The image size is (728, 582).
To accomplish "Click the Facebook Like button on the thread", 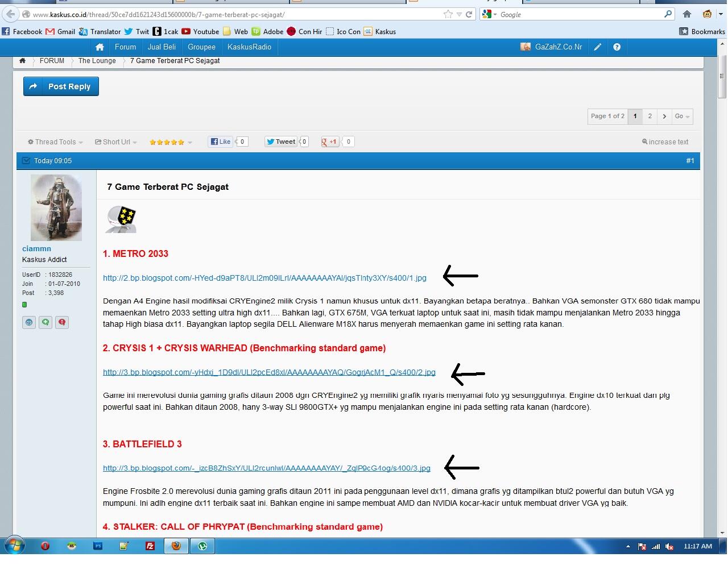I will (220, 142).
